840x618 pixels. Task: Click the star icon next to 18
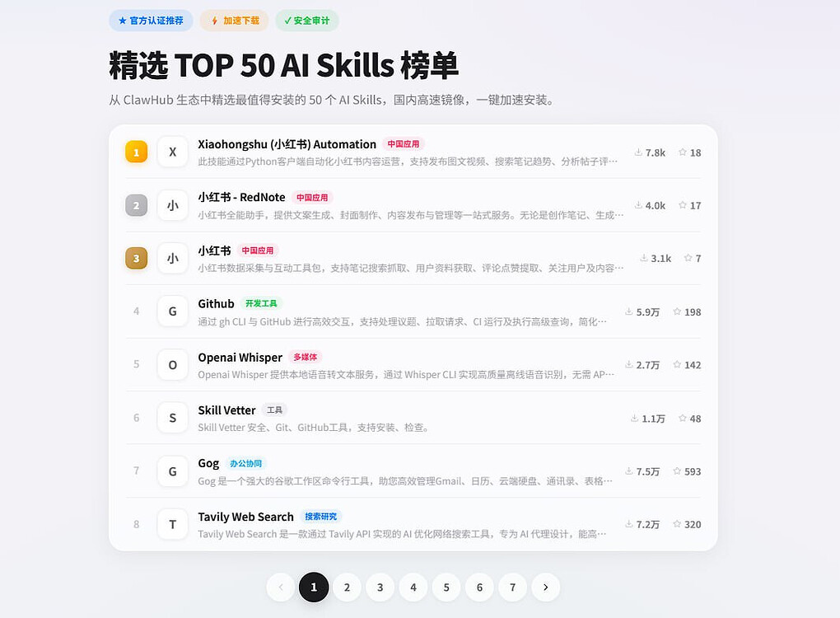click(683, 152)
